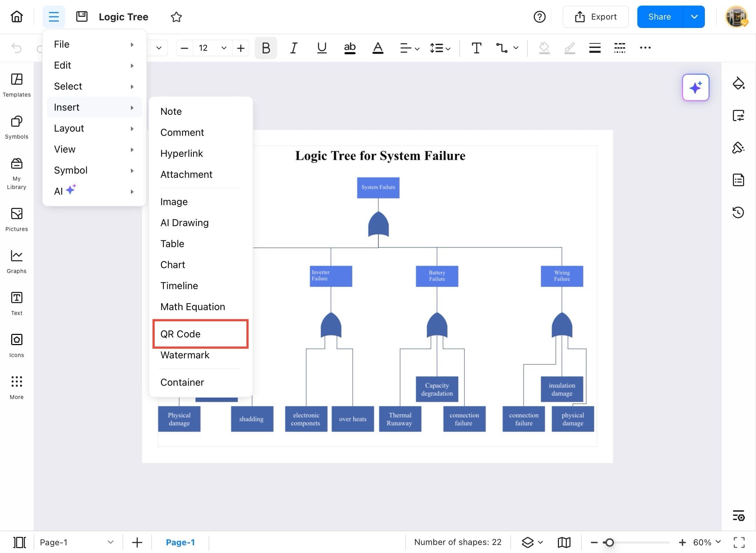The width and height of the screenshot is (756, 553).
Task: Open the Graphs sidebar panel
Action: coord(16,261)
